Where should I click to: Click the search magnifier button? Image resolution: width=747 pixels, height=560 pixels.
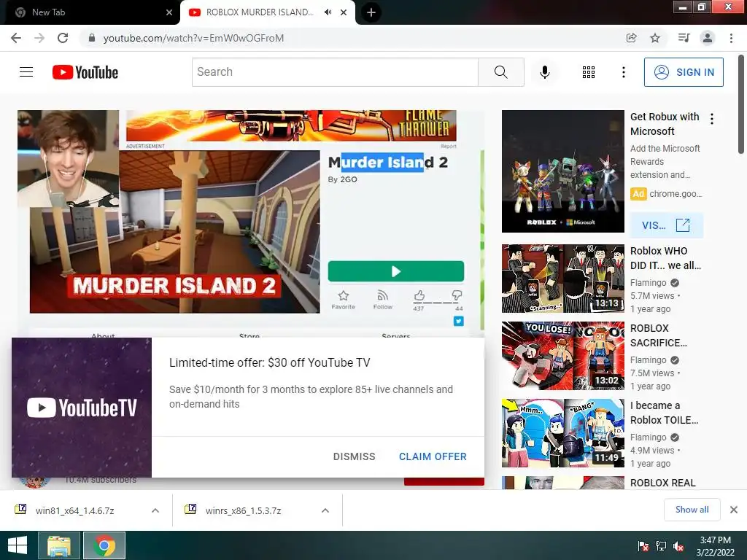click(500, 72)
